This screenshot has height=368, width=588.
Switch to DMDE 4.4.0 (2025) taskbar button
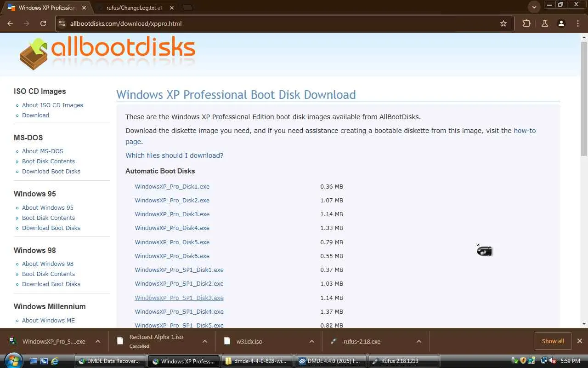[330, 361]
